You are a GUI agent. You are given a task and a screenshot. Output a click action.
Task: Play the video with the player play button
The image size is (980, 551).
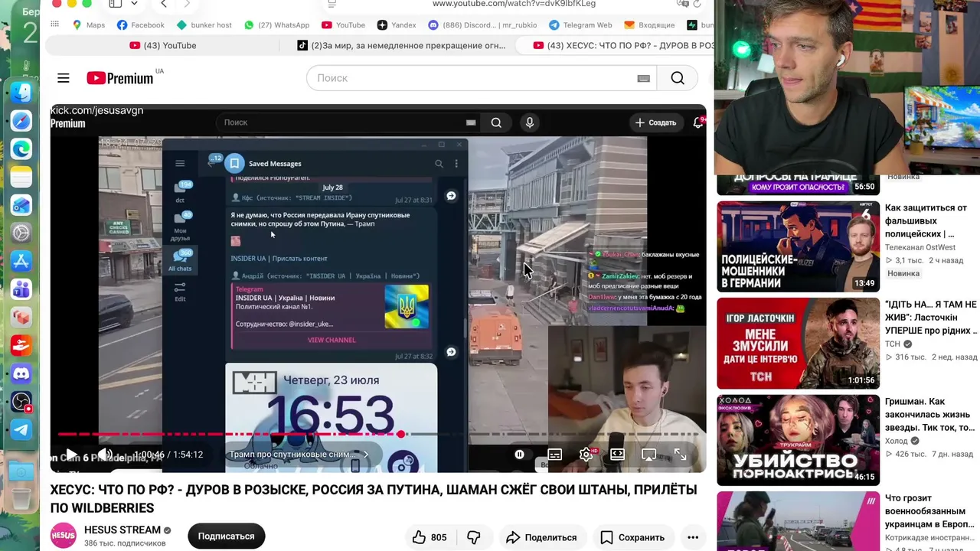pos(71,455)
